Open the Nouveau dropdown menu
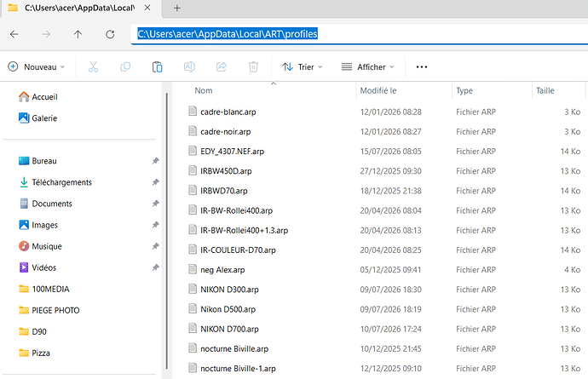This screenshot has height=379, width=588. click(x=36, y=66)
